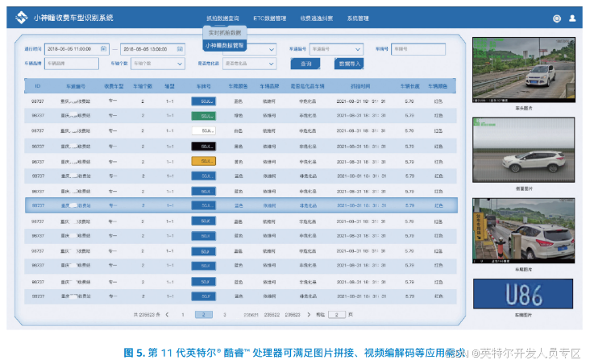Focus the 车牌号 input field
590x364 pixels.
click(418, 49)
